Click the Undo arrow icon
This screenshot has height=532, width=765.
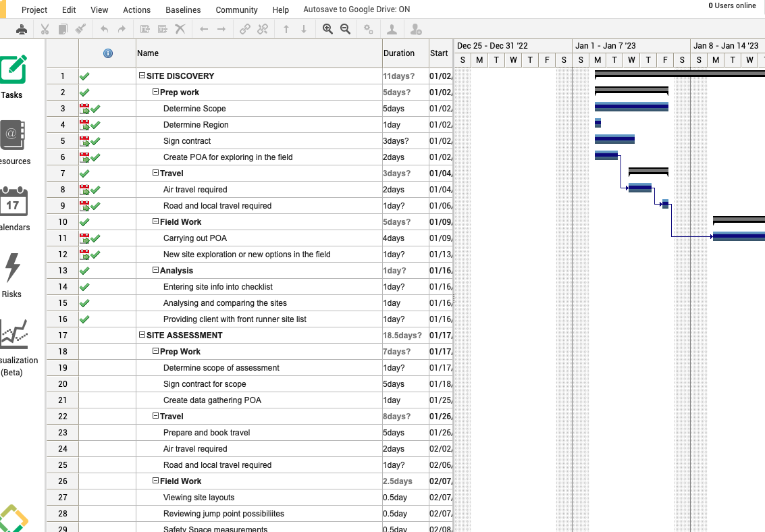[105, 29]
